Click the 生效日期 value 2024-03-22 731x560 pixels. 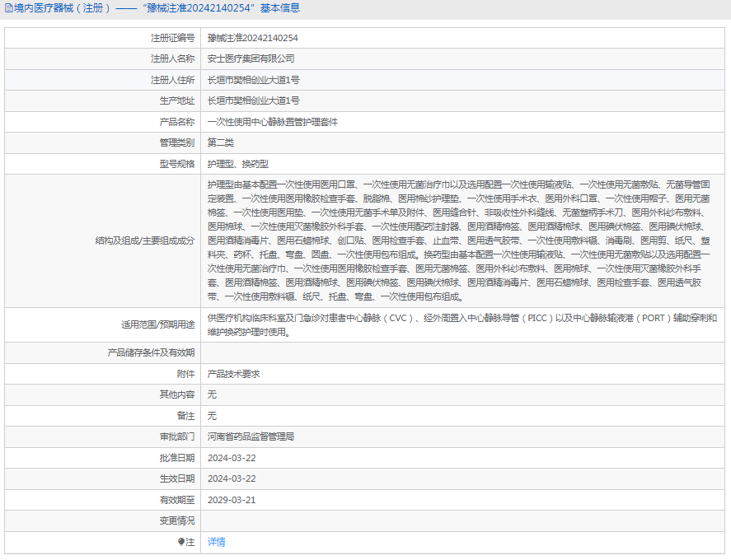click(232, 478)
